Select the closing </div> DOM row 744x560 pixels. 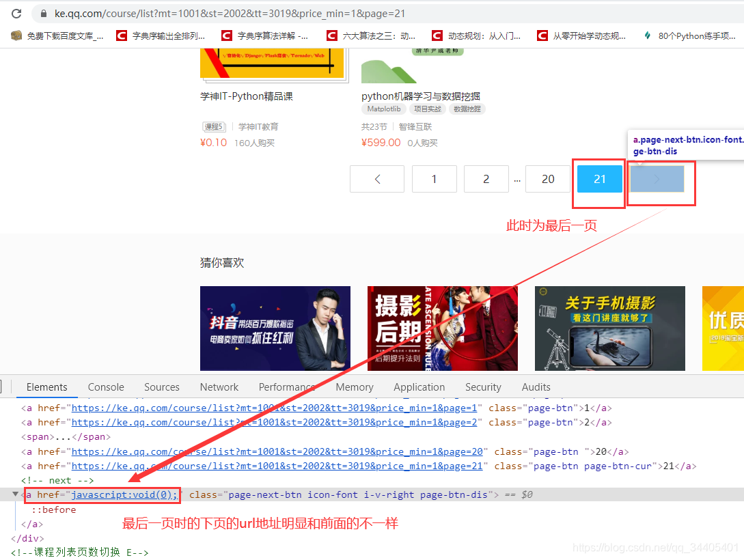[27, 538]
